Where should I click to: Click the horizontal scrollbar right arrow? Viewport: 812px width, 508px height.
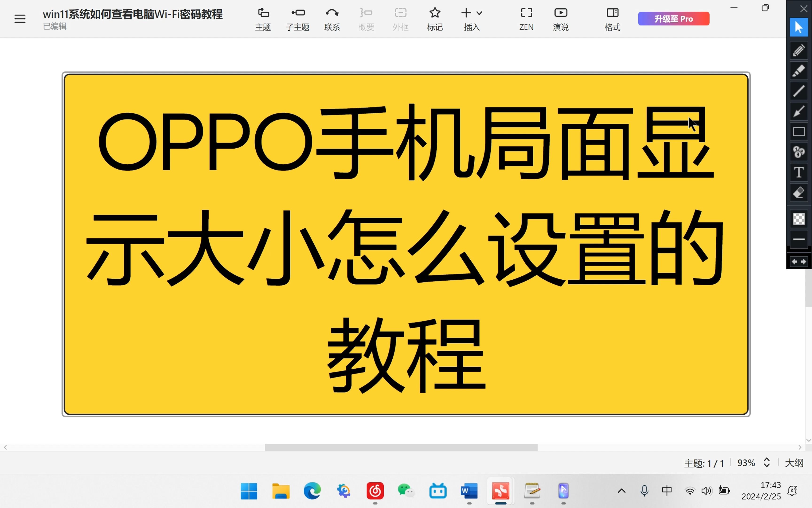[800, 447]
